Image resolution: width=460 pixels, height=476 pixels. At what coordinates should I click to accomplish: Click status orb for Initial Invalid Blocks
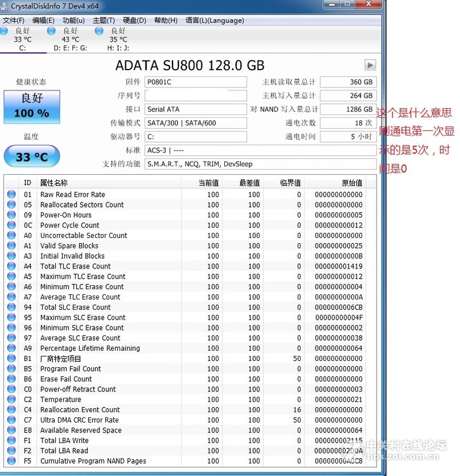point(11,256)
